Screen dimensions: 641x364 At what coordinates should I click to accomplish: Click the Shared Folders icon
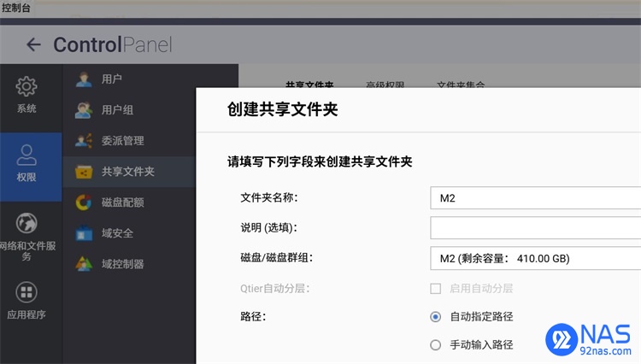pyautogui.click(x=84, y=172)
